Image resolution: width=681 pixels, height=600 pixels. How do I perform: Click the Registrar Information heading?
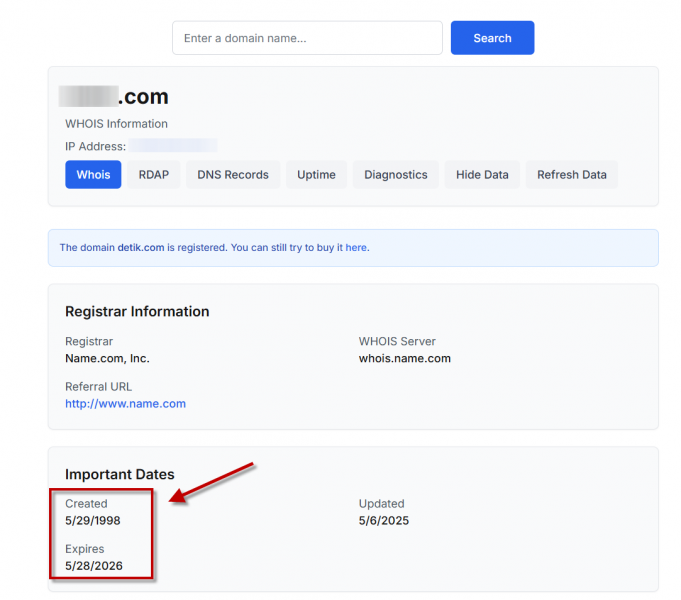click(137, 312)
